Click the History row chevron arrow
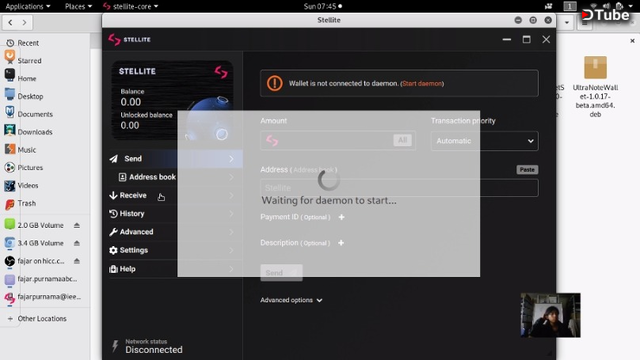Image resolution: width=640 pixels, height=360 pixels. [231, 213]
